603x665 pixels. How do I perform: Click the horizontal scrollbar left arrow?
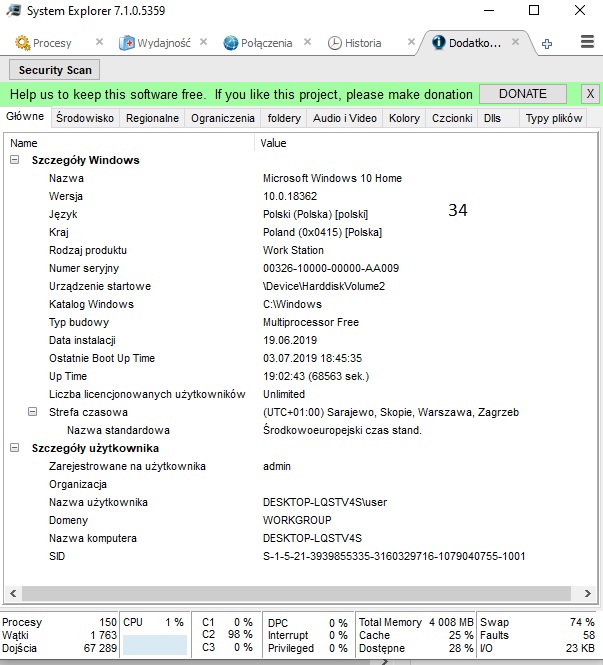(x=13, y=593)
